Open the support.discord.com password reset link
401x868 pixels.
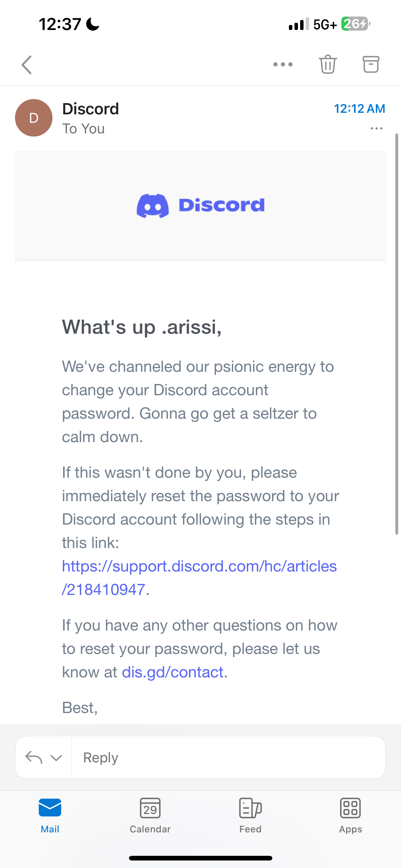[199, 577]
